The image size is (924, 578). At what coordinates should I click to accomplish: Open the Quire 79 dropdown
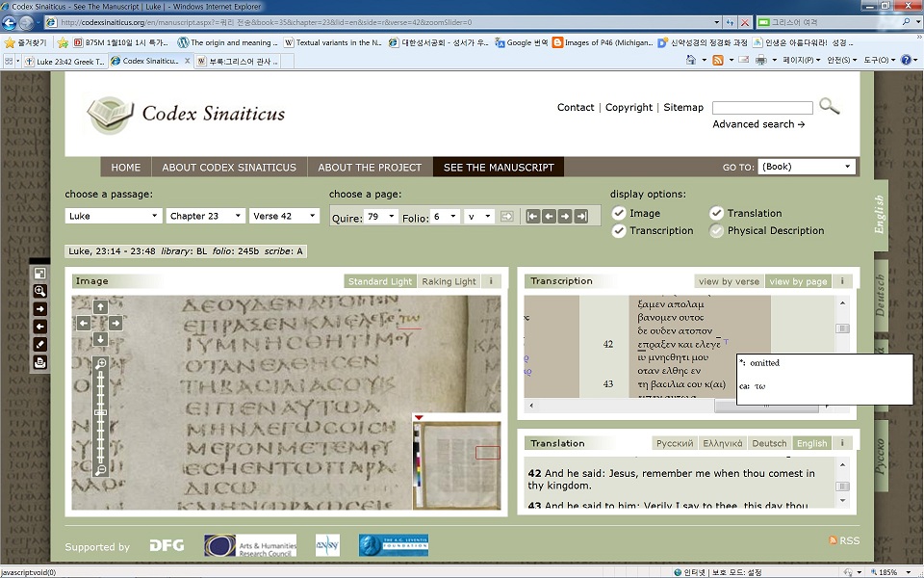(x=381, y=217)
